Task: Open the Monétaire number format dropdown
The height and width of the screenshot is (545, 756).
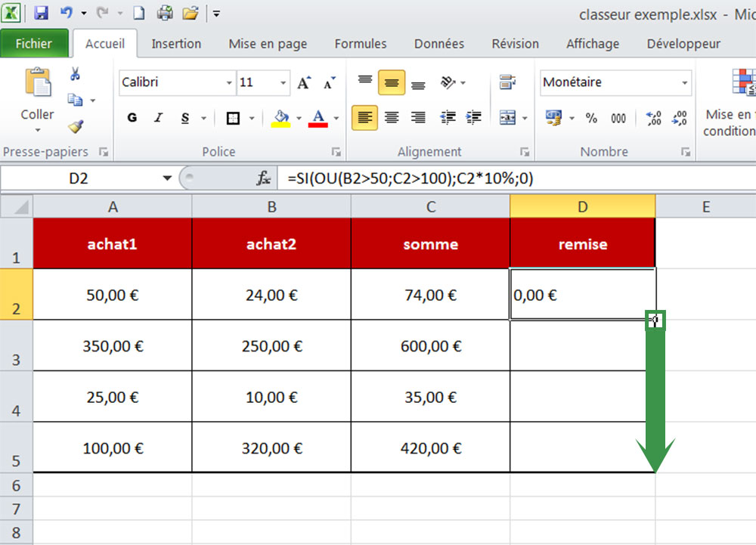Action: point(684,82)
